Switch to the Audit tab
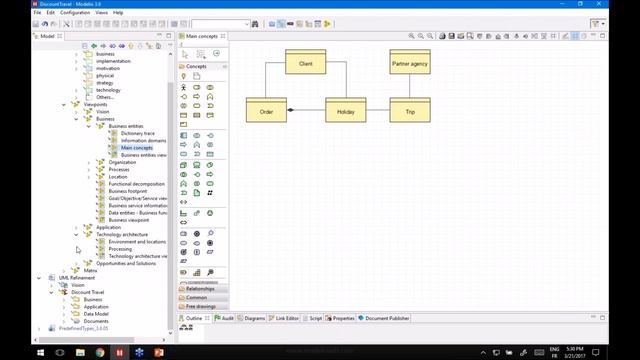This screenshot has width=640, height=360. point(224,318)
